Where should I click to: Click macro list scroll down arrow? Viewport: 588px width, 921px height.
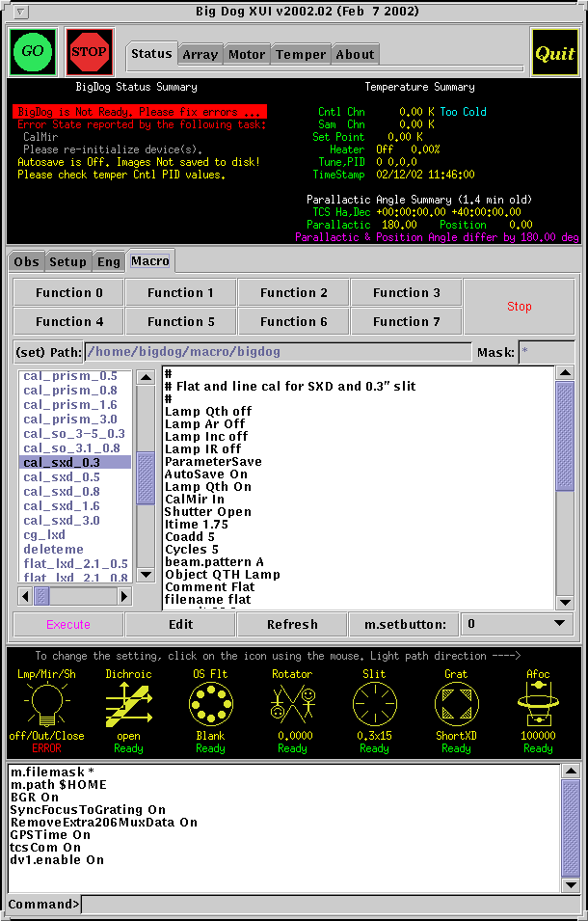click(146, 574)
